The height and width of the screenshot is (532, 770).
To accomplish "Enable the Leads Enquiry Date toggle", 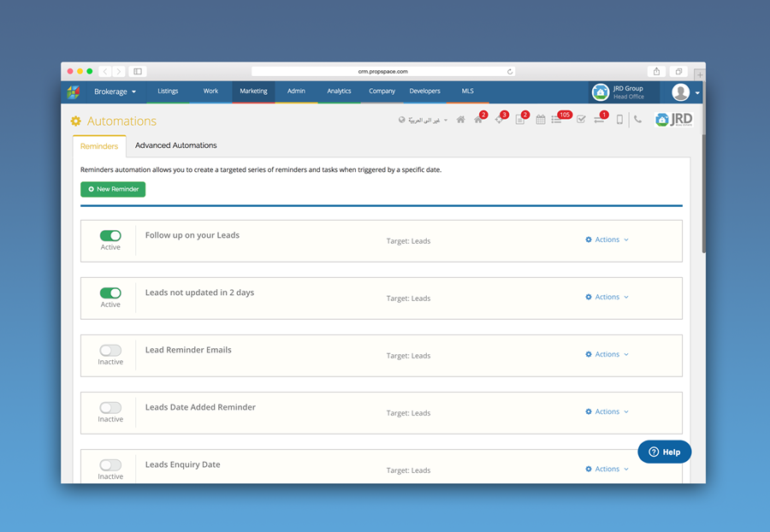I will click(110, 465).
